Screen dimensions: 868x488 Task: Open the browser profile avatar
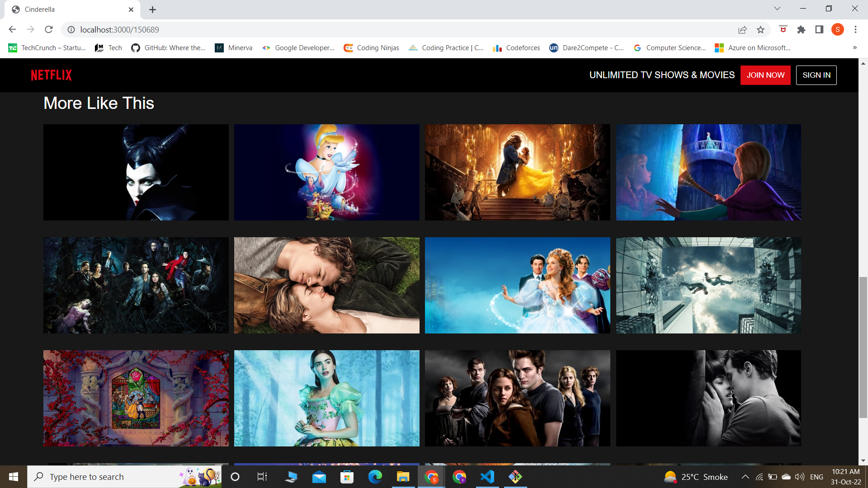[x=838, y=29]
